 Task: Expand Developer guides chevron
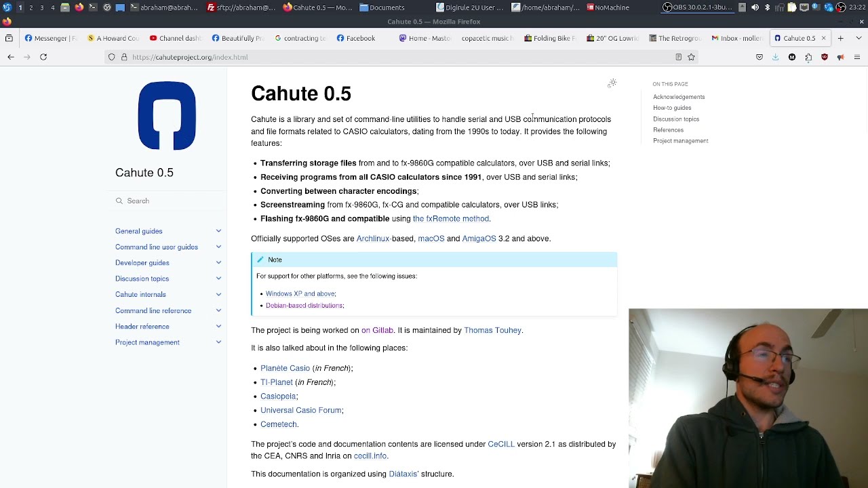[218, 263]
